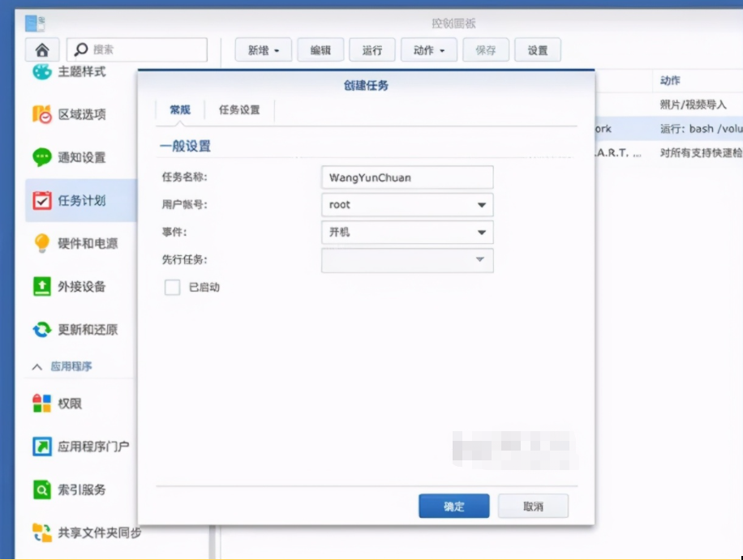Open the 动作 toolbar menu
The height and width of the screenshot is (560, 743).
pyautogui.click(x=428, y=49)
